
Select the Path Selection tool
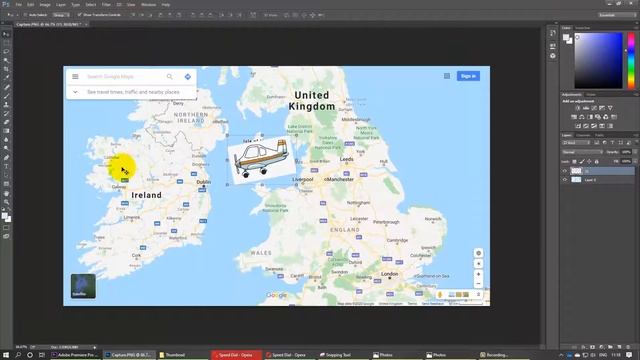tap(6, 175)
